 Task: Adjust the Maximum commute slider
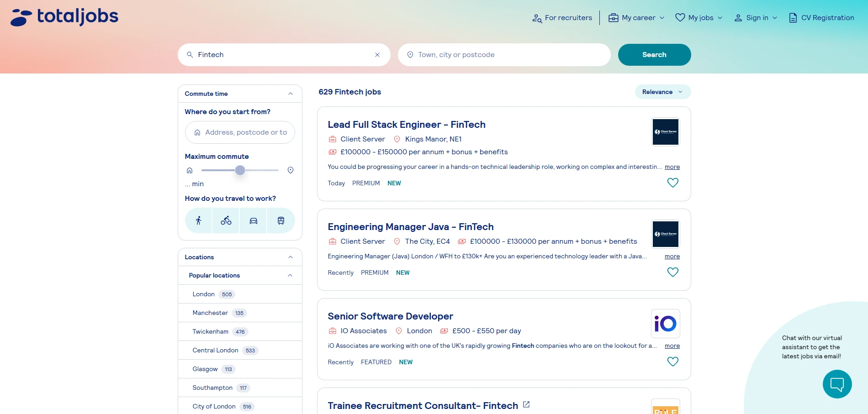(x=240, y=170)
